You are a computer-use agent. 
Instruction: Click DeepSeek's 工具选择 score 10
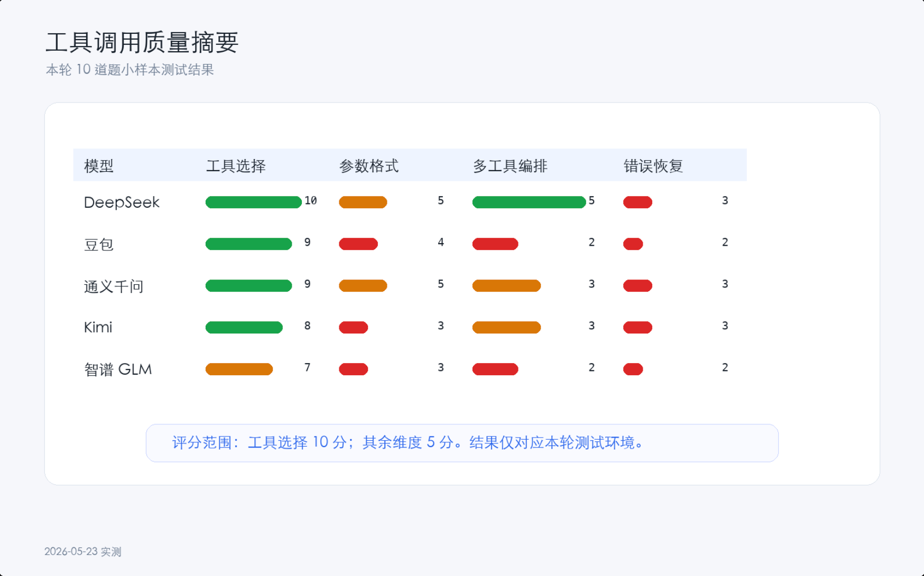(x=311, y=201)
